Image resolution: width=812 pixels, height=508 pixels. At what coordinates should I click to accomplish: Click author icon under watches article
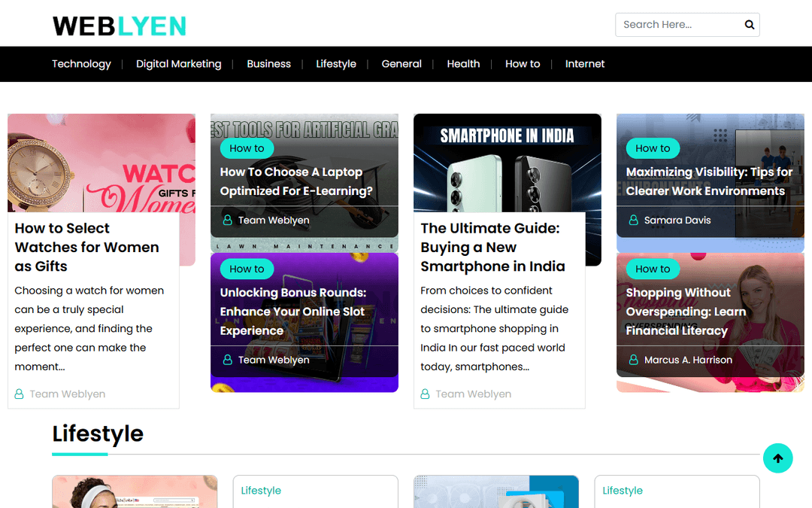click(19, 394)
